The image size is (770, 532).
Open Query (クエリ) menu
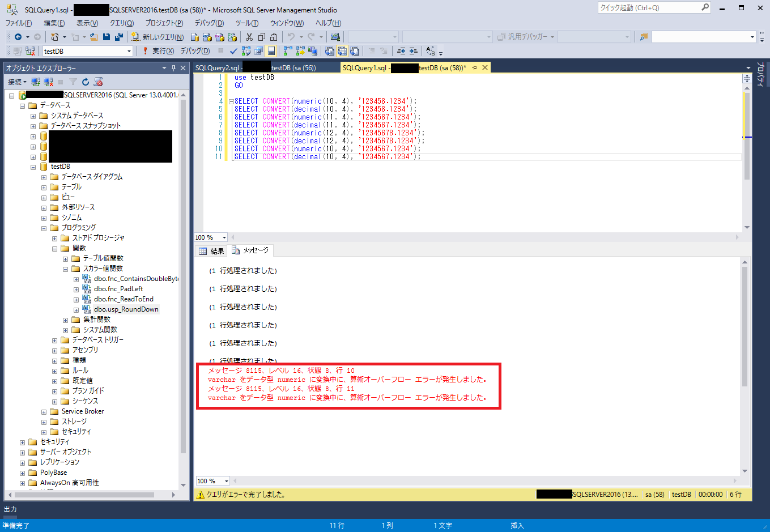coord(122,23)
